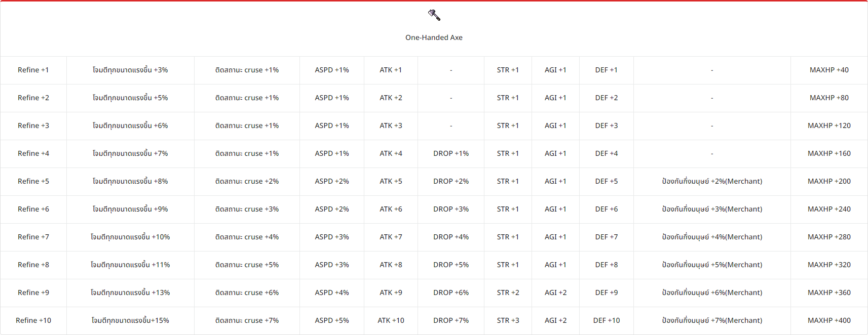Click the ป้องกันกึ่งมนุษย์ +2%(Merchant) cell
Image resolution: width=868 pixels, height=335 pixels.
[712, 181]
